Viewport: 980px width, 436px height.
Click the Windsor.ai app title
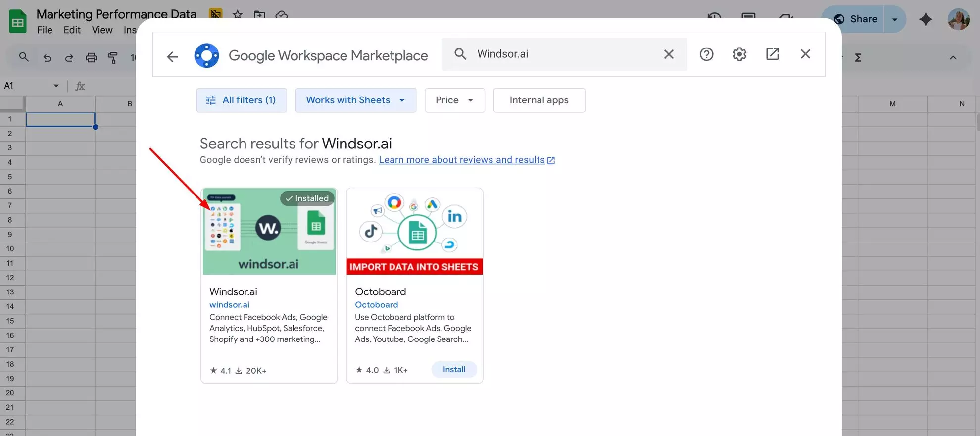pos(233,291)
